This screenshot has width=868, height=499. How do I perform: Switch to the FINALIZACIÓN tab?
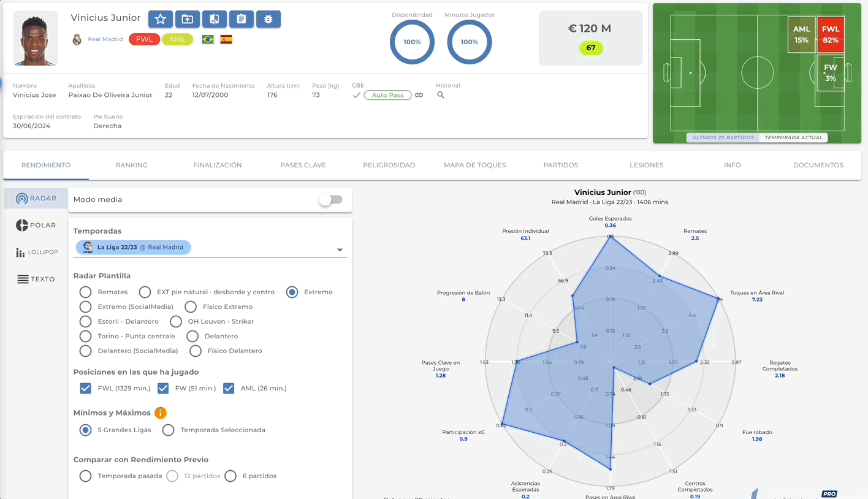click(218, 166)
